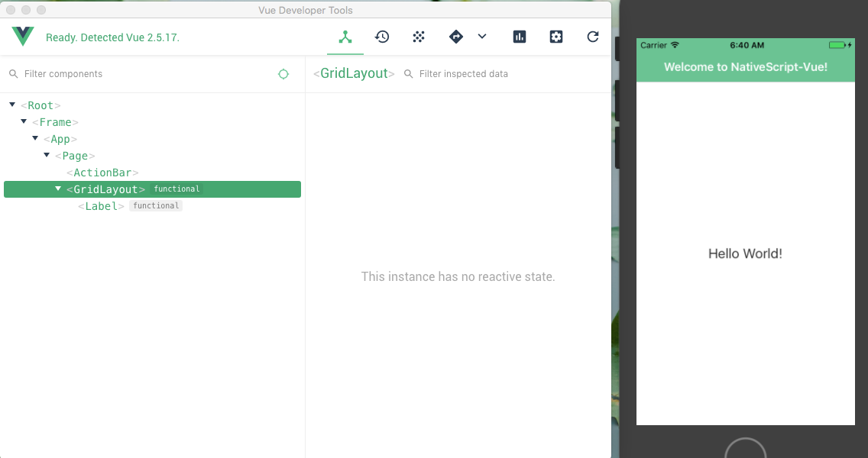The image size is (868, 458).
Task: Open the Vuex time-travel history icon
Action: [x=381, y=36]
